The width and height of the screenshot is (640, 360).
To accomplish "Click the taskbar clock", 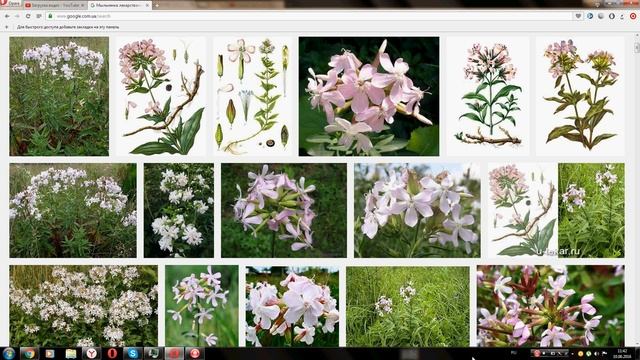I will (x=622, y=353).
